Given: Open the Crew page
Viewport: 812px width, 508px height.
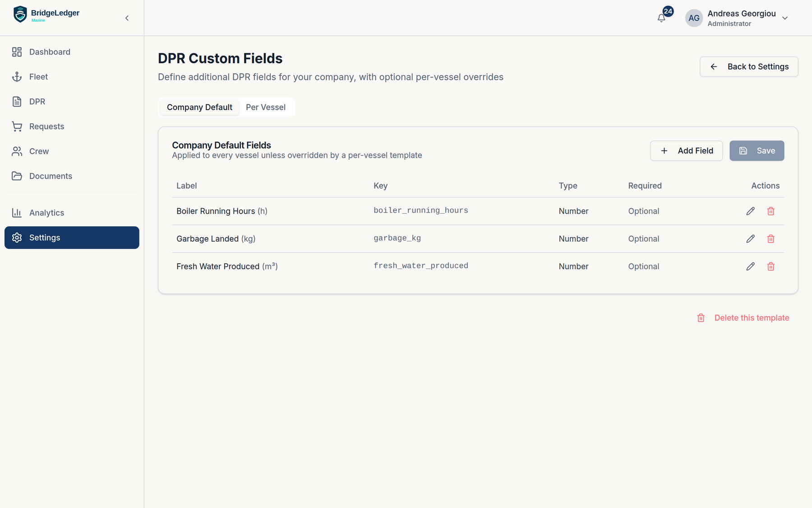Looking at the screenshot, I should point(72,151).
